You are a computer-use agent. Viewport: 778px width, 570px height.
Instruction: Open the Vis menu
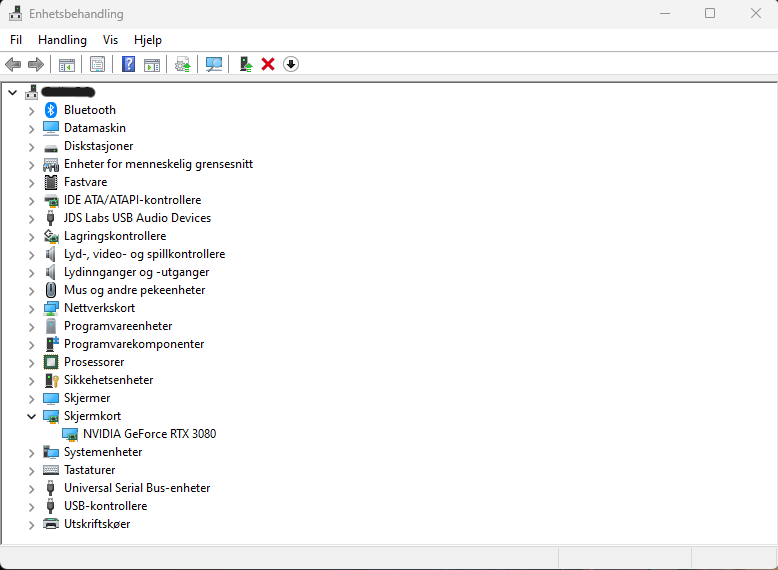pos(110,40)
